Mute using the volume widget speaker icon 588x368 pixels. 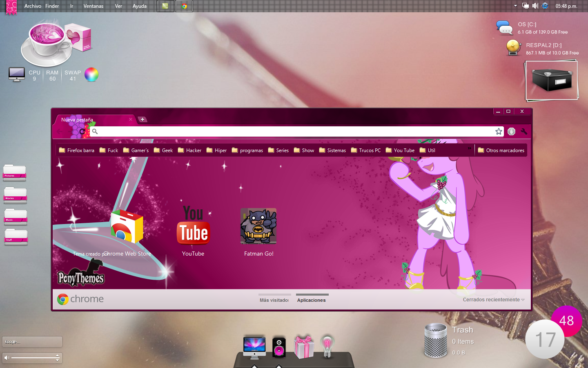7,358
